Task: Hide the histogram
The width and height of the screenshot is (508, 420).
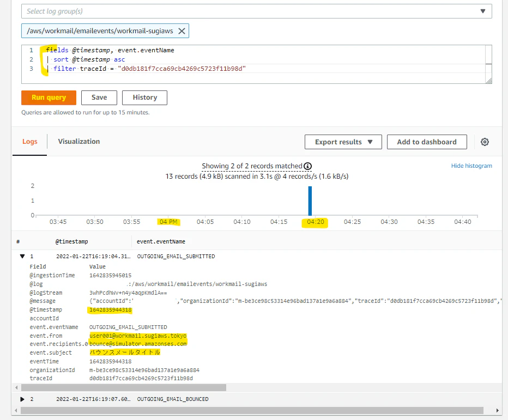Action: pyautogui.click(x=471, y=166)
